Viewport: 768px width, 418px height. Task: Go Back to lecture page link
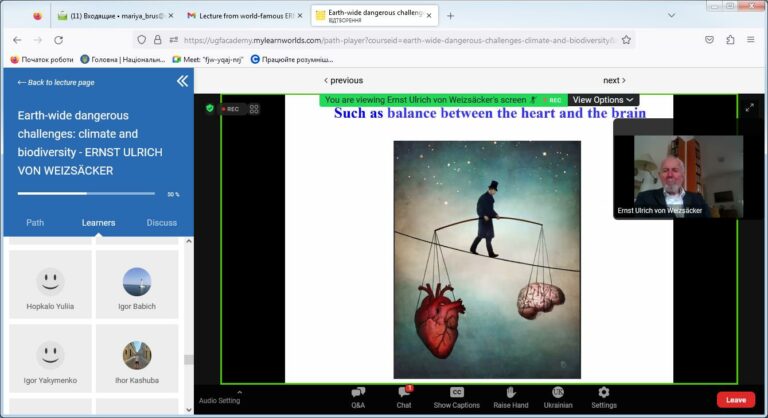click(x=56, y=82)
